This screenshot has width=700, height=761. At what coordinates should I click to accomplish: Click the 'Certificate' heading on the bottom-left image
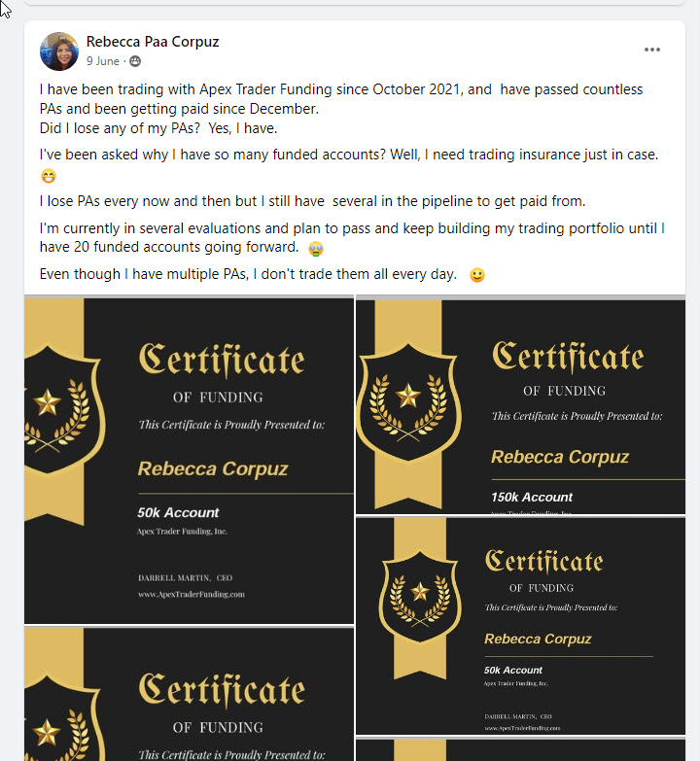tap(222, 691)
